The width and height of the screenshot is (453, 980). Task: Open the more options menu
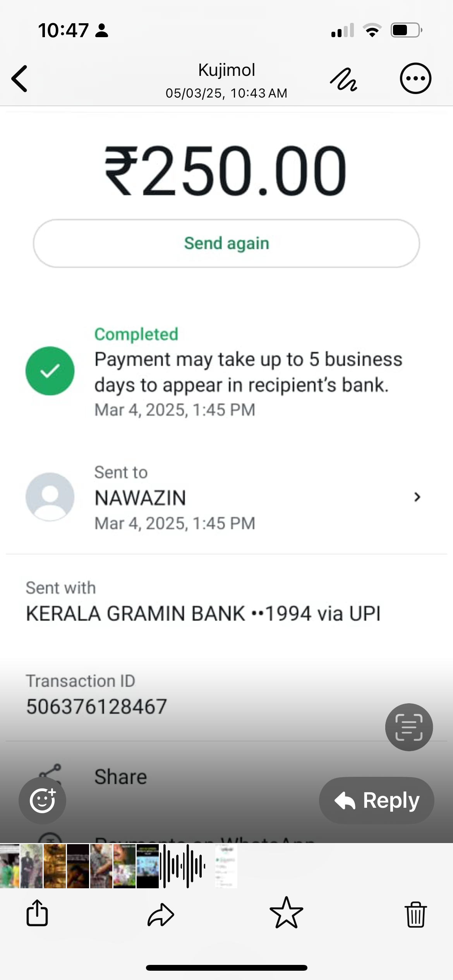click(x=415, y=79)
